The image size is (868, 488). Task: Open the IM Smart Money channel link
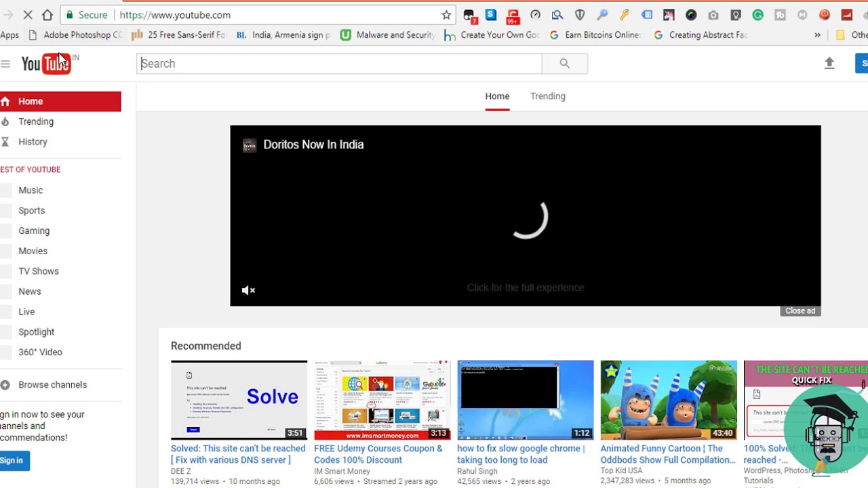pyautogui.click(x=342, y=471)
